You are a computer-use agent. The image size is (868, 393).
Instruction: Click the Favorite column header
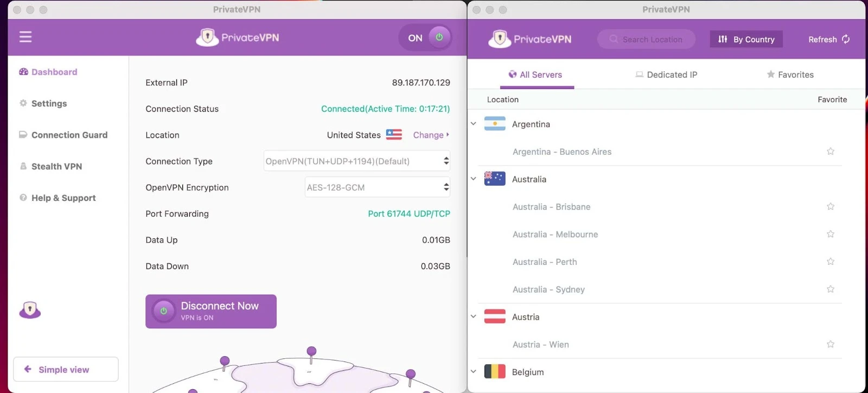pos(832,100)
